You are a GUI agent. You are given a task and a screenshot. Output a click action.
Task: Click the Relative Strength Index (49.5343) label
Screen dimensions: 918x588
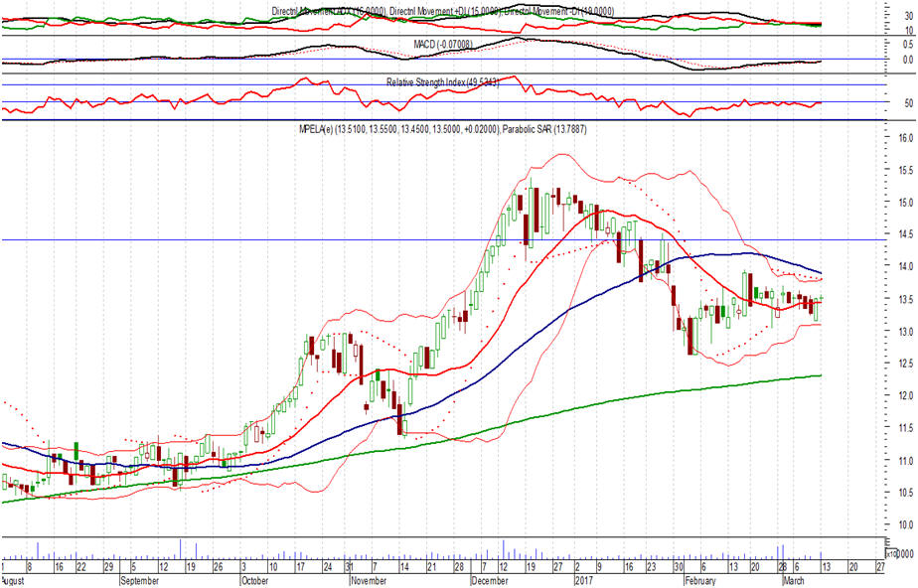coord(443,82)
